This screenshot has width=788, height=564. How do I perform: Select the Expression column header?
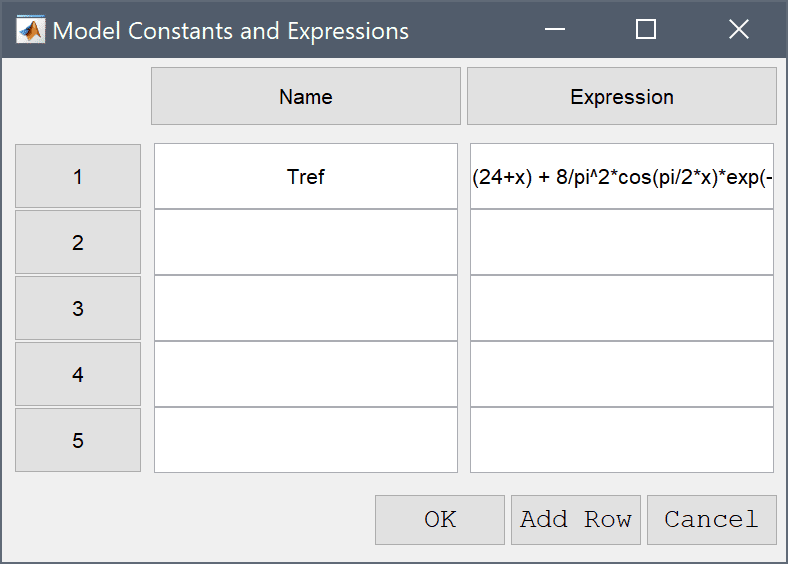(622, 96)
